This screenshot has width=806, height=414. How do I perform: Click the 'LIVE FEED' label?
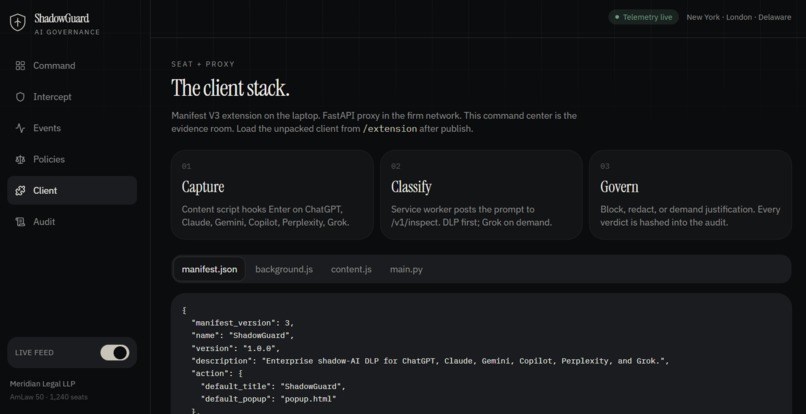[x=34, y=352]
